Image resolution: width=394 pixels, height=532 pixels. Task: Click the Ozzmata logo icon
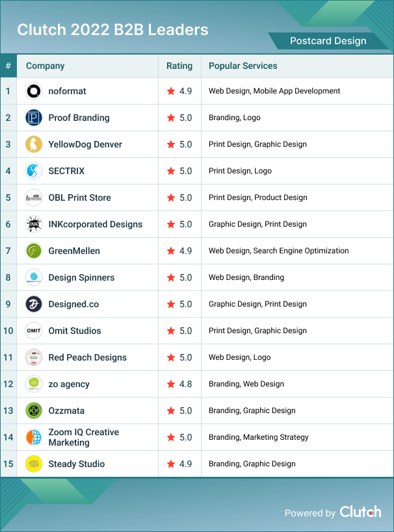pyautogui.click(x=34, y=411)
